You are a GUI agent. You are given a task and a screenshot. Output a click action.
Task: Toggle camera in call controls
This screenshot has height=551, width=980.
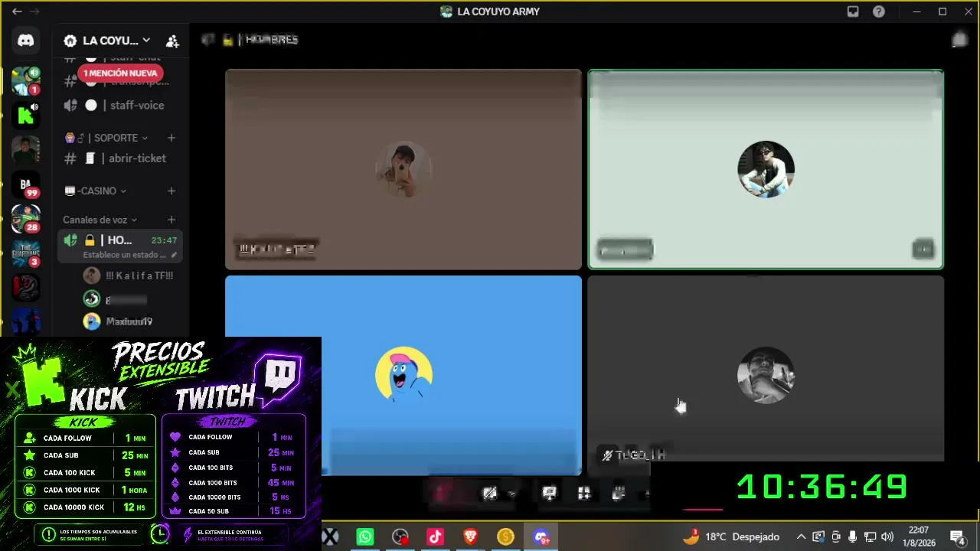(490, 494)
